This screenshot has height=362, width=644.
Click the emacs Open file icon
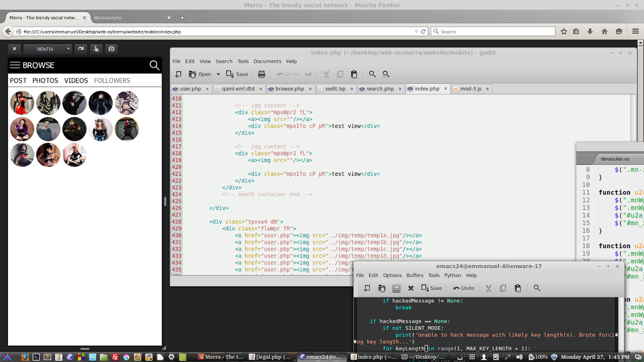click(x=382, y=288)
